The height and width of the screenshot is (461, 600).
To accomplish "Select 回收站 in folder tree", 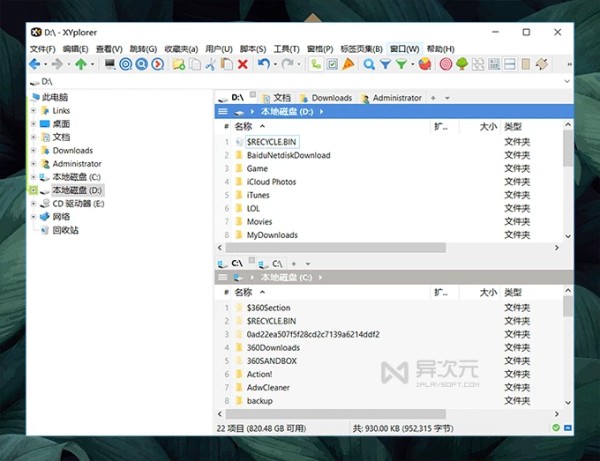I will (65, 230).
